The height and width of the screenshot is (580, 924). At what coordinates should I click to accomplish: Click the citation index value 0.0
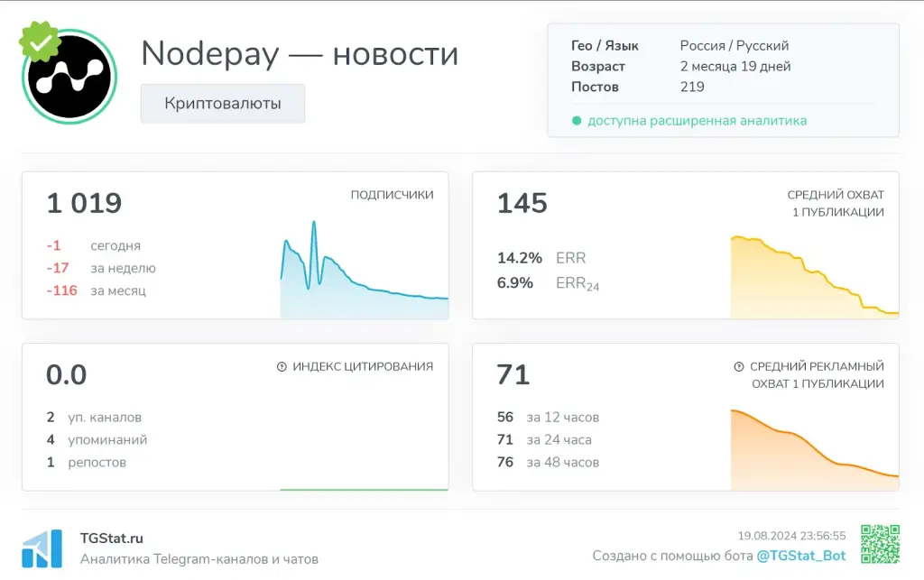(x=67, y=375)
